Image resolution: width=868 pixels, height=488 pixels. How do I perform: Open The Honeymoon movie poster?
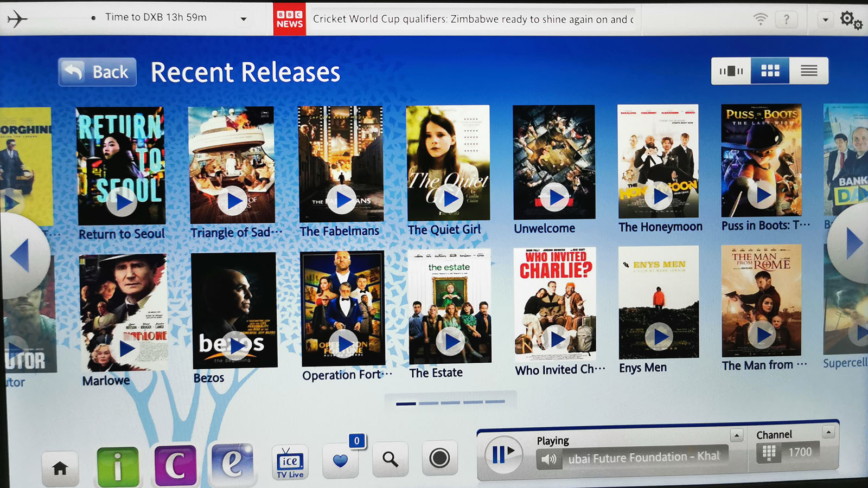click(659, 161)
